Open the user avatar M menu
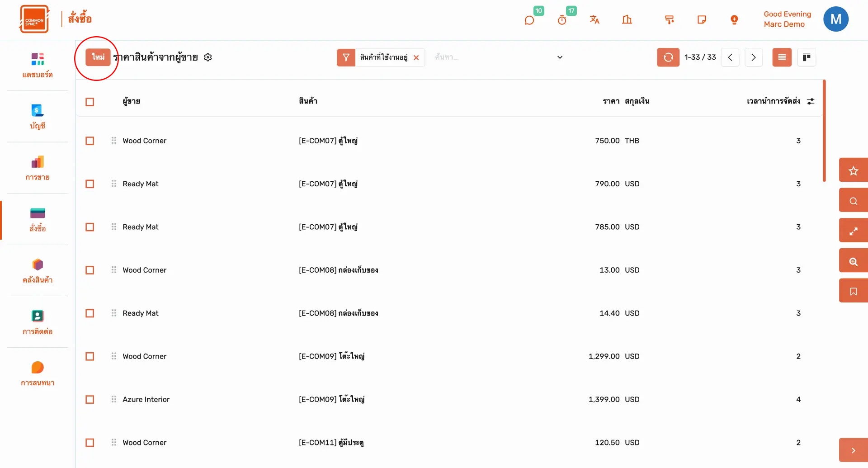Viewport: 868px width, 468px height. 835,19
